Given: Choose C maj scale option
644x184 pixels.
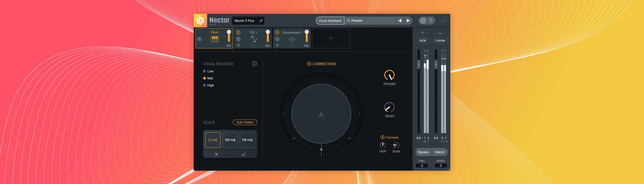Looking at the screenshot, I should (x=213, y=140).
